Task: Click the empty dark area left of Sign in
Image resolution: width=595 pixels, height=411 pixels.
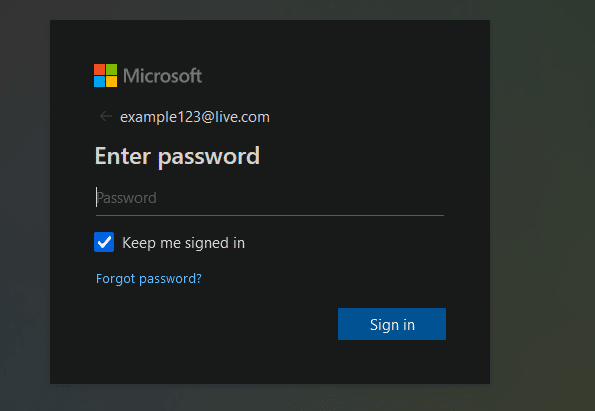Action: click(212, 324)
